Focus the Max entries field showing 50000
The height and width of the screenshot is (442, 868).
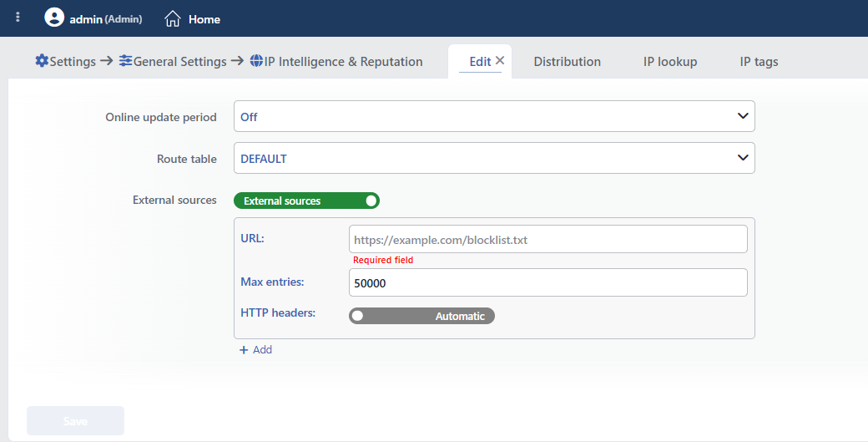(x=548, y=282)
